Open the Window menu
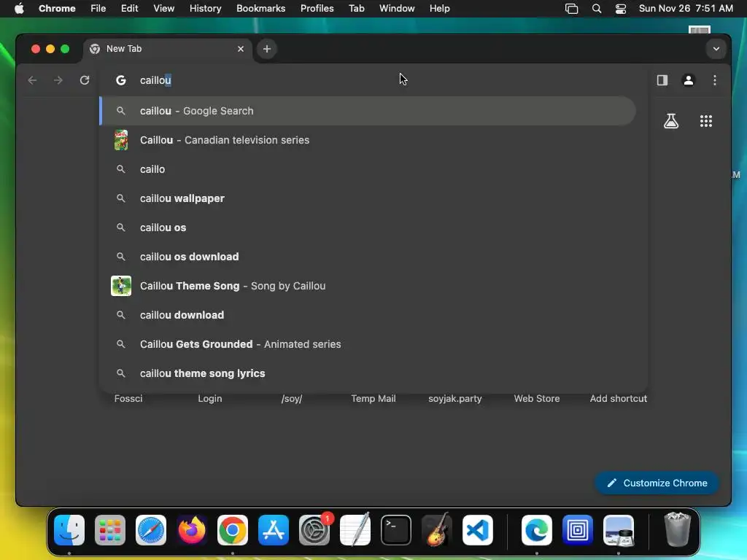The width and height of the screenshot is (747, 560). point(397,9)
